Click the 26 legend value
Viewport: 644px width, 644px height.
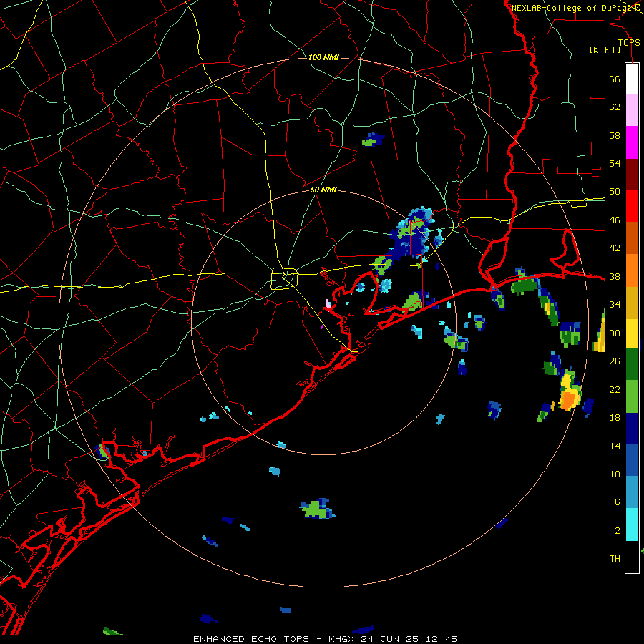click(x=615, y=361)
